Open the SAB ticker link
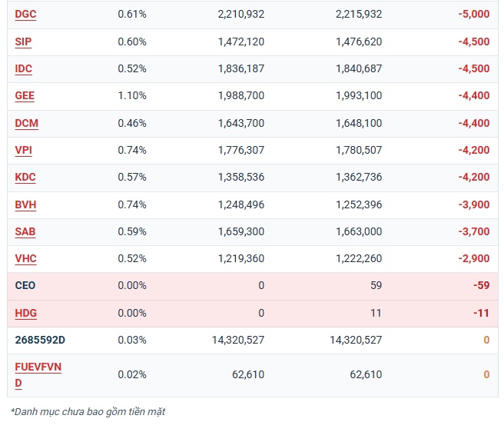 pyautogui.click(x=25, y=232)
